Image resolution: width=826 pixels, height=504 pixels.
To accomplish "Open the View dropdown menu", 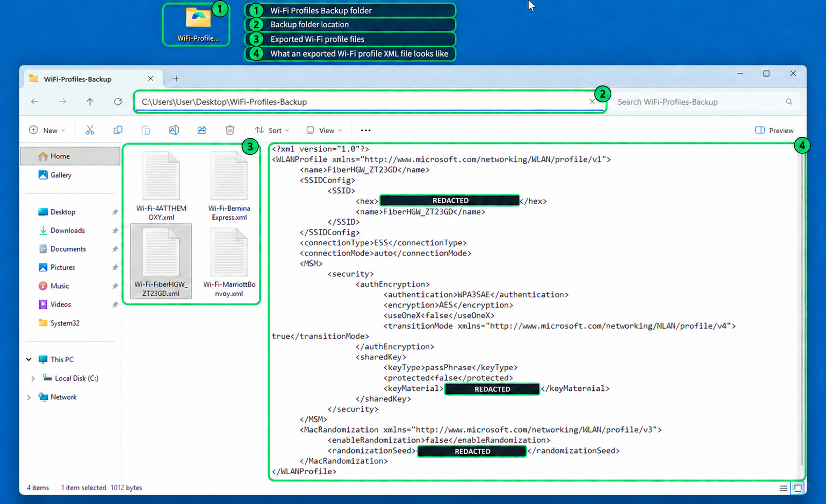I will click(324, 130).
